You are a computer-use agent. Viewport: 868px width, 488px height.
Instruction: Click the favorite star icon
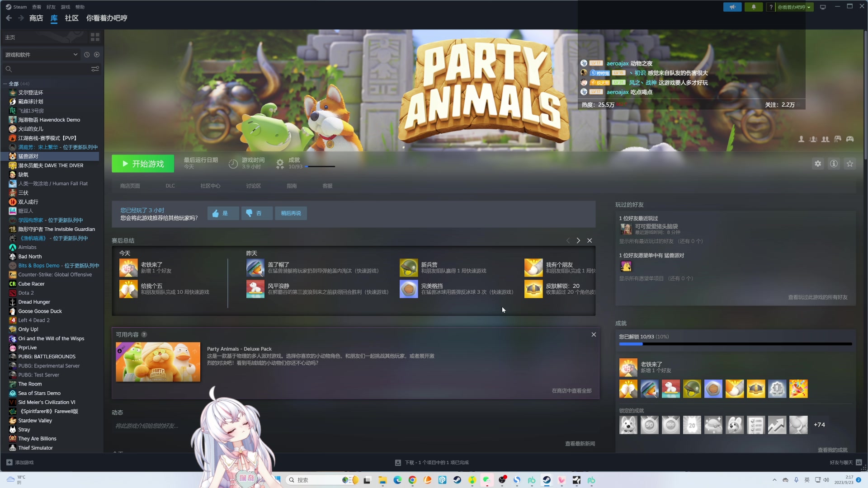[x=850, y=164]
